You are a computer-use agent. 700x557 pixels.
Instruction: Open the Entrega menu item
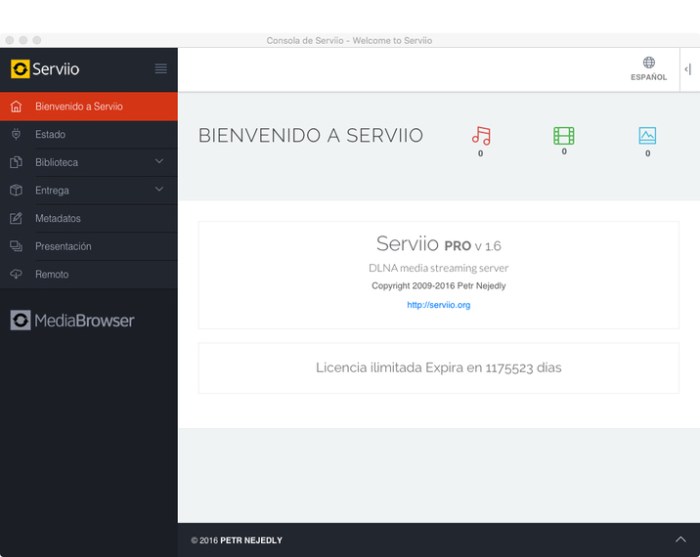(89, 191)
